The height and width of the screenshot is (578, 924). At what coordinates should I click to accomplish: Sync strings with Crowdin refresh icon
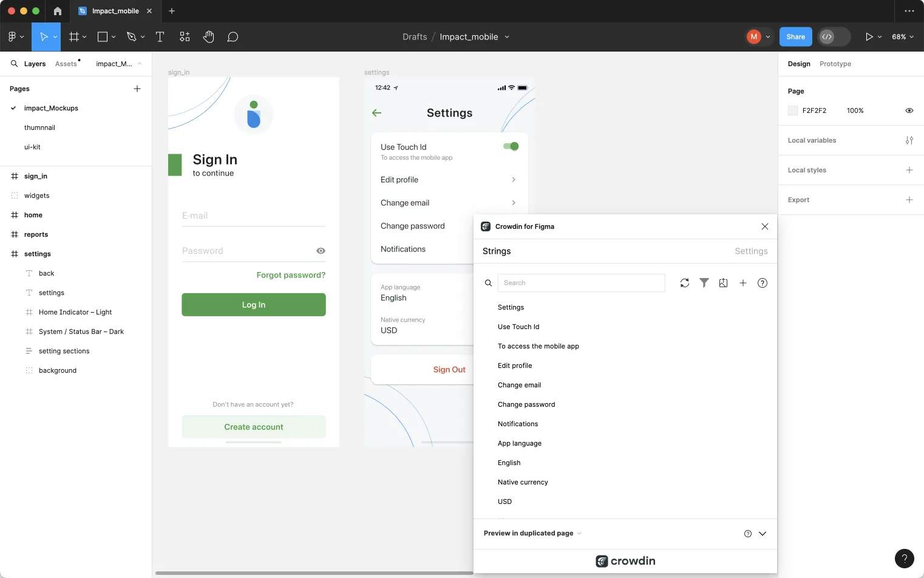coord(685,283)
